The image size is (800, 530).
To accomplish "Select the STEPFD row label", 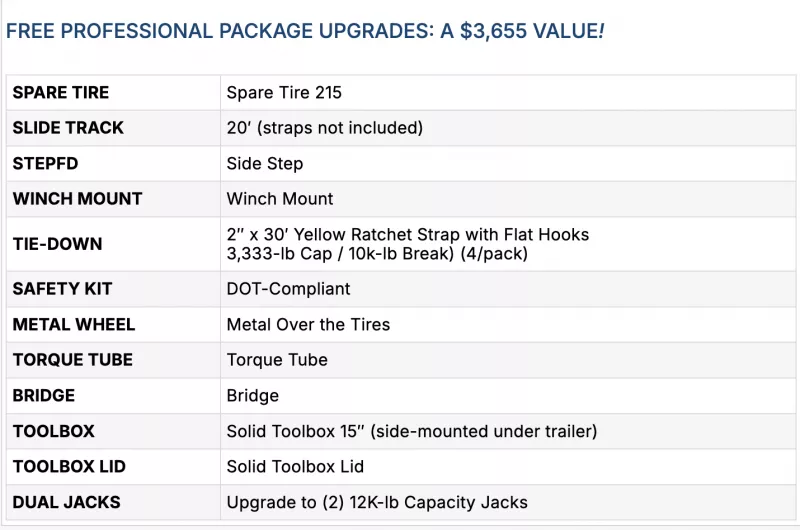I will click(46, 163).
